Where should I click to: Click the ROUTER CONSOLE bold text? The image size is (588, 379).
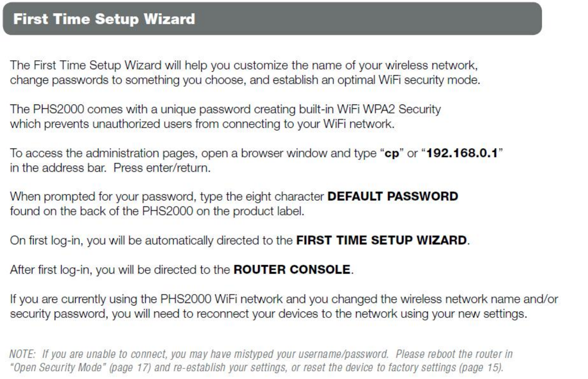292,270
